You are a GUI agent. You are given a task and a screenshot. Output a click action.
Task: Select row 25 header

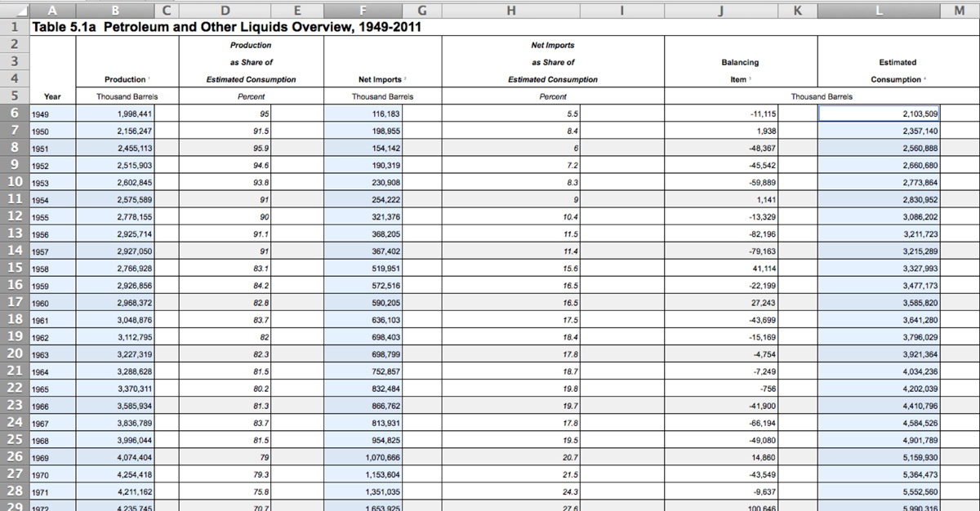[15, 439]
